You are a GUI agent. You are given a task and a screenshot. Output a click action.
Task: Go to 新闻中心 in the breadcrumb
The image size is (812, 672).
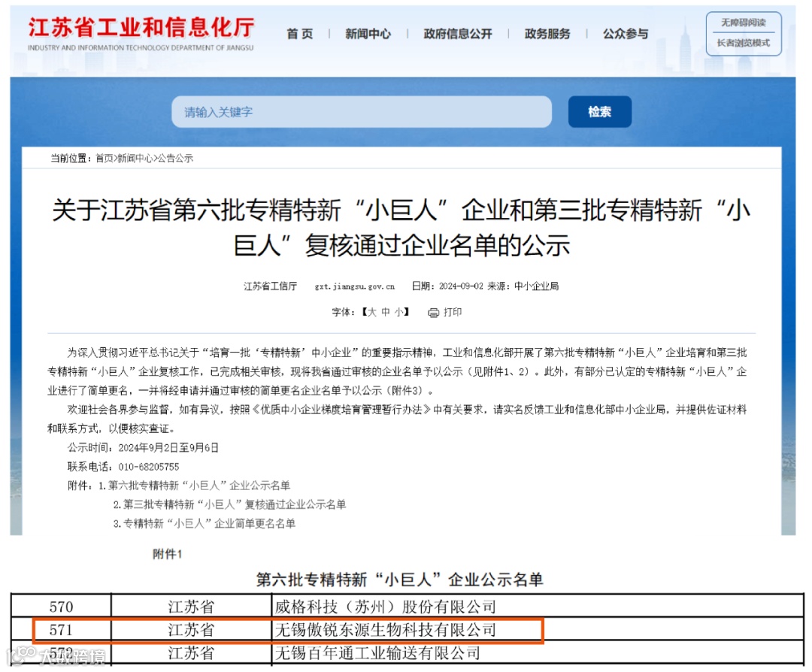(x=135, y=159)
